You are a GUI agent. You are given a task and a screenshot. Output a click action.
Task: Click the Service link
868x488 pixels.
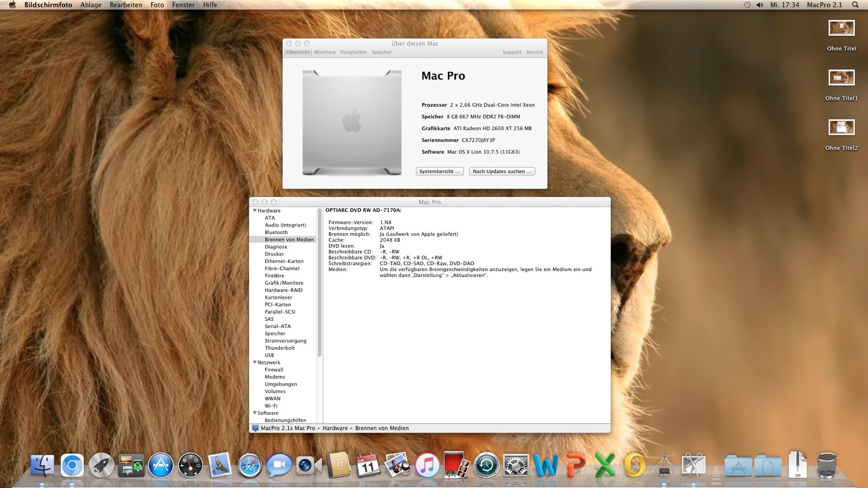point(534,52)
